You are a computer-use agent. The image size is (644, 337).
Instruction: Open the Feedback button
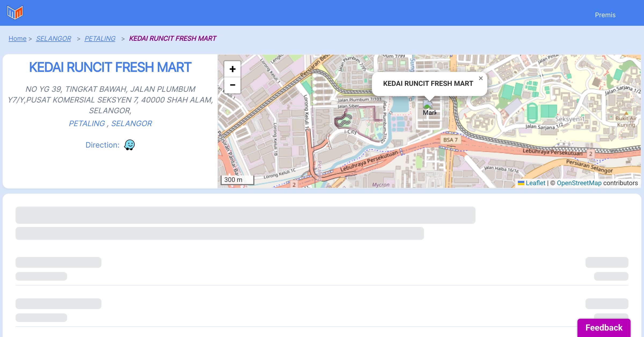pyautogui.click(x=604, y=328)
